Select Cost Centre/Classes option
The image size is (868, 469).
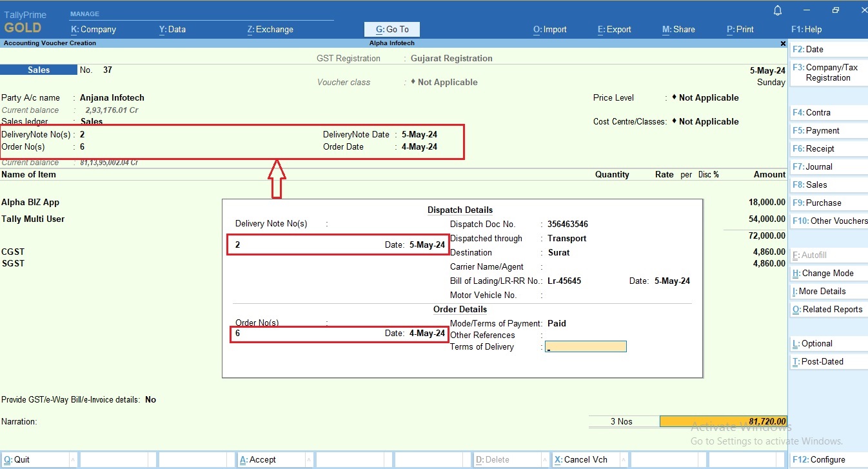705,121
